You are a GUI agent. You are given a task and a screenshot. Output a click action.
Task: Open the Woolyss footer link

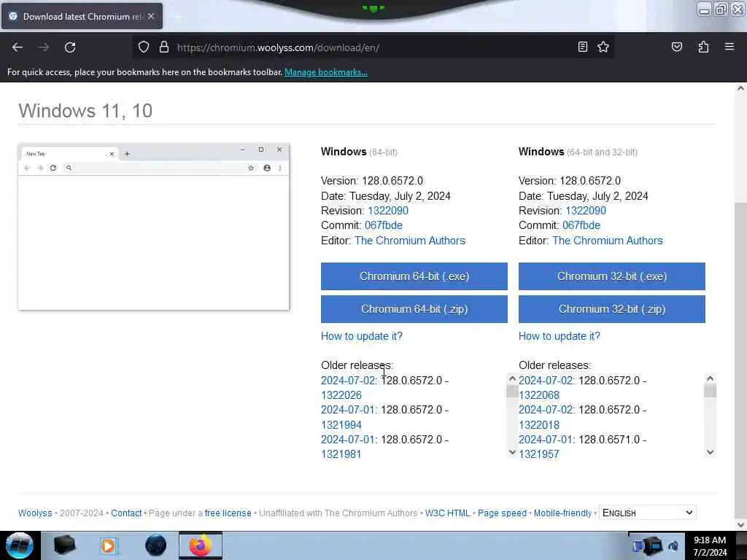click(x=35, y=513)
